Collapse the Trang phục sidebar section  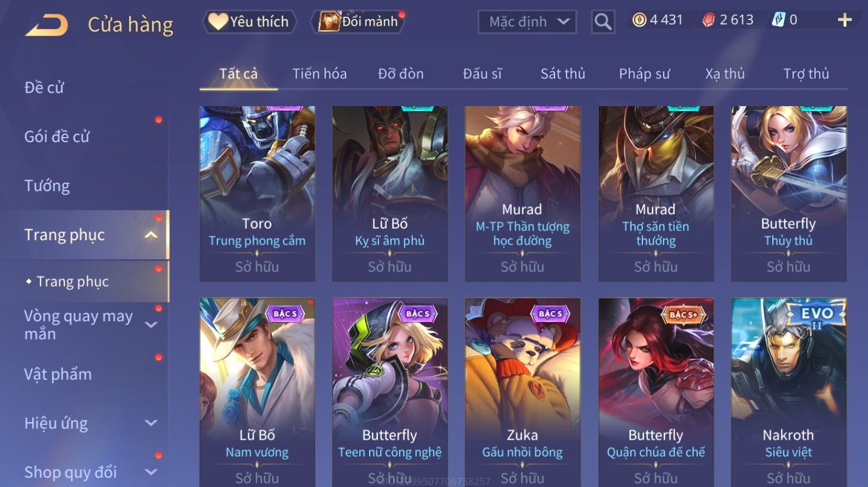coord(151,235)
